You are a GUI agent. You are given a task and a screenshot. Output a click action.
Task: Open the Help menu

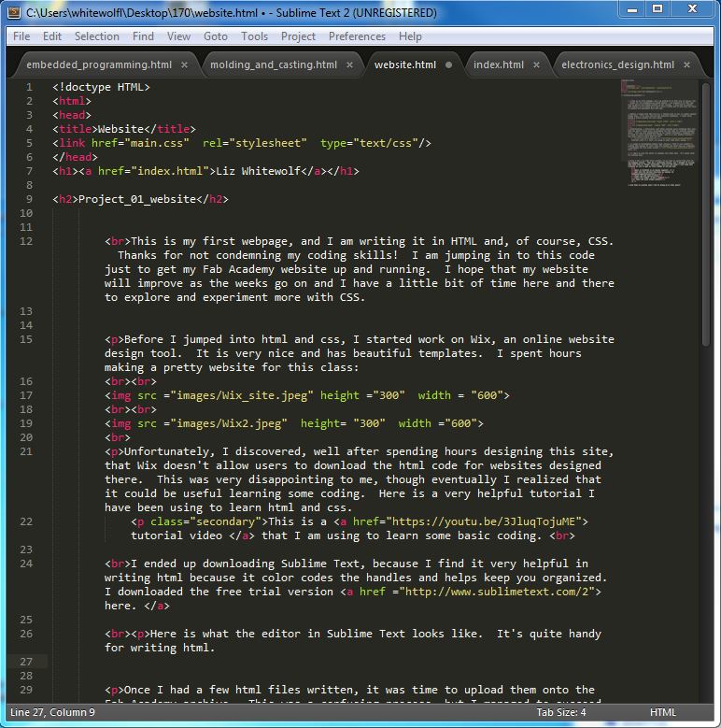pos(410,36)
